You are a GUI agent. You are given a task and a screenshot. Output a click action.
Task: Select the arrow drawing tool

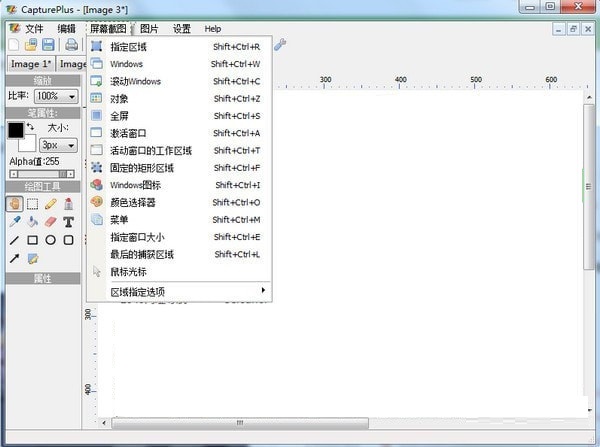click(15, 259)
